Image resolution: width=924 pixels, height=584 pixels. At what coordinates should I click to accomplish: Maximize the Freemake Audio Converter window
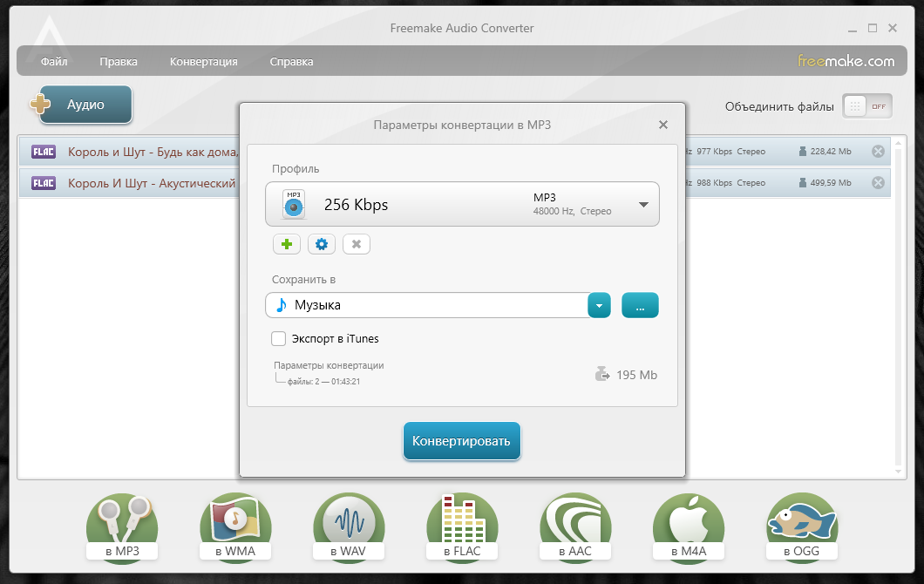pos(873,28)
